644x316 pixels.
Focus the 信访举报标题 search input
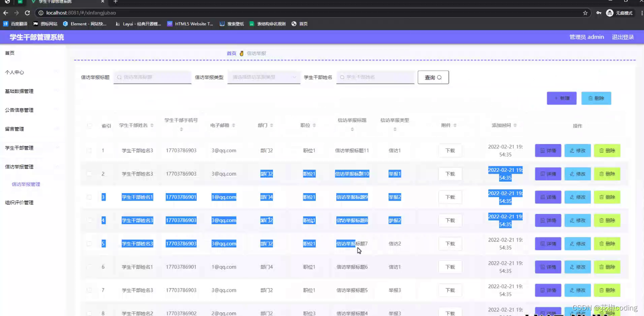point(152,77)
